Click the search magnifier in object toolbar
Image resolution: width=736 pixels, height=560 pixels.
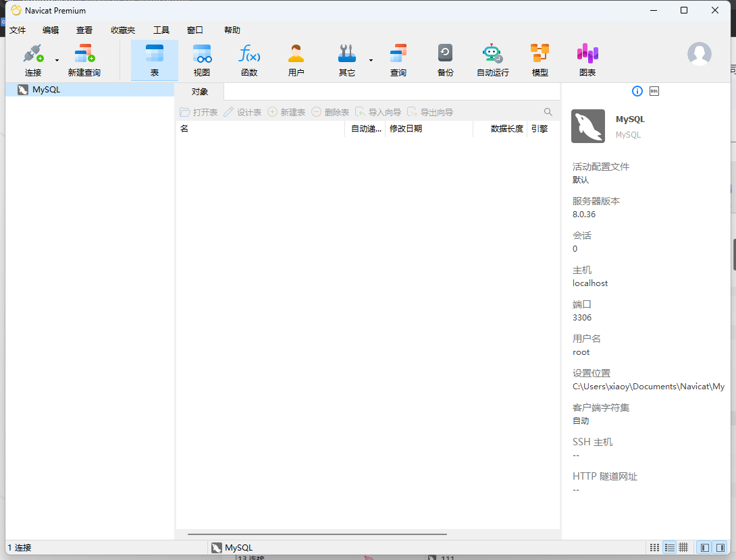click(x=548, y=112)
